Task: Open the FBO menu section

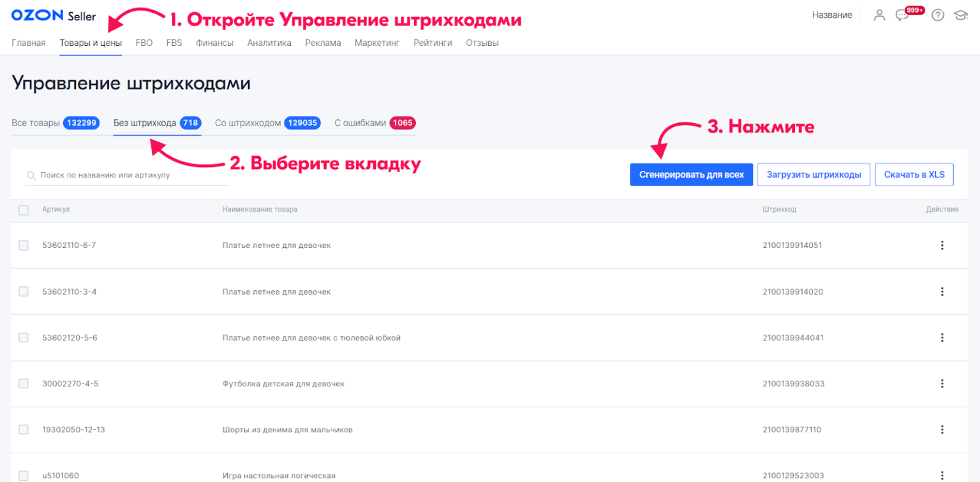Action: coord(144,43)
